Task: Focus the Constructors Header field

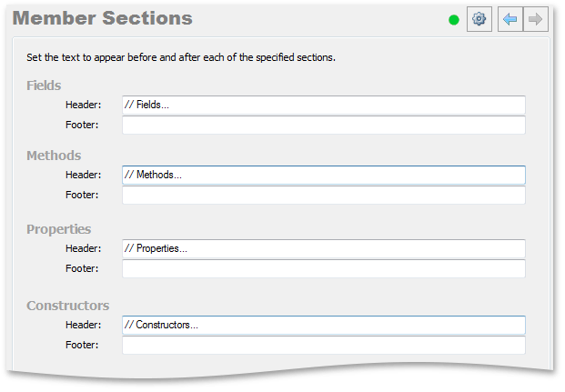Action: (x=324, y=325)
